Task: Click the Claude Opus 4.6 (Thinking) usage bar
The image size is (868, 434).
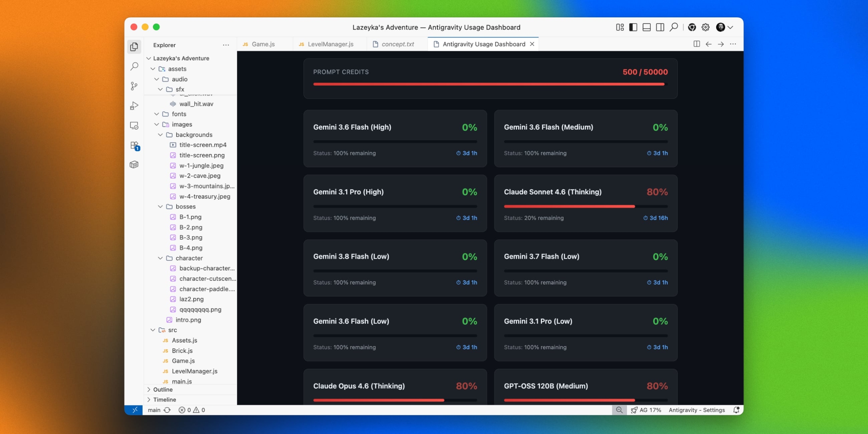Action: [x=395, y=400]
